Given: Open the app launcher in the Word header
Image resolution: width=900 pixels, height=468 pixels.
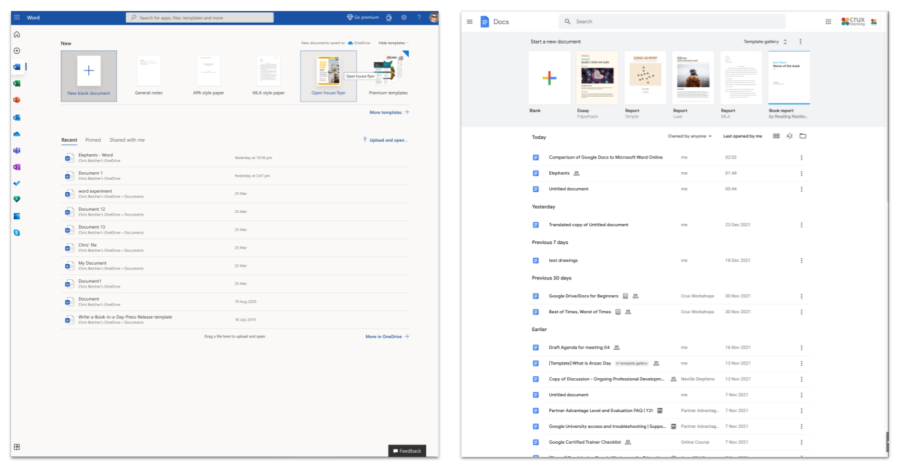Looking at the screenshot, I should [x=17, y=18].
